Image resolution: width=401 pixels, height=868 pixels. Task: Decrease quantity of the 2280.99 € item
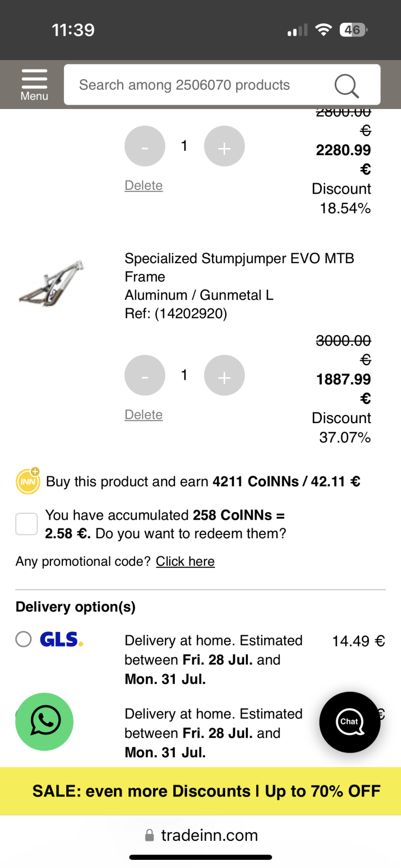pyautogui.click(x=145, y=146)
